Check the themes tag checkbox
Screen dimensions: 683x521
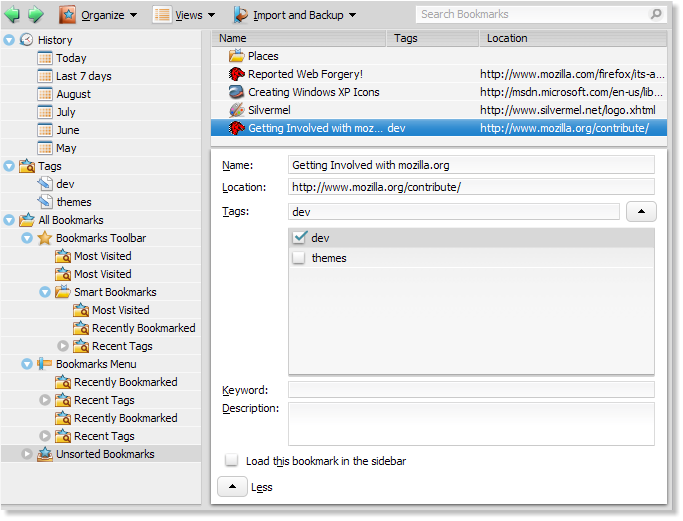[299, 258]
